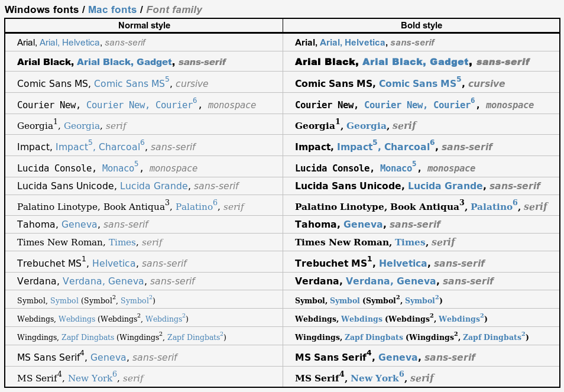Click blue "Courier New, Courier" in Normal style column
The image size is (564, 392).
(x=139, y=105)
